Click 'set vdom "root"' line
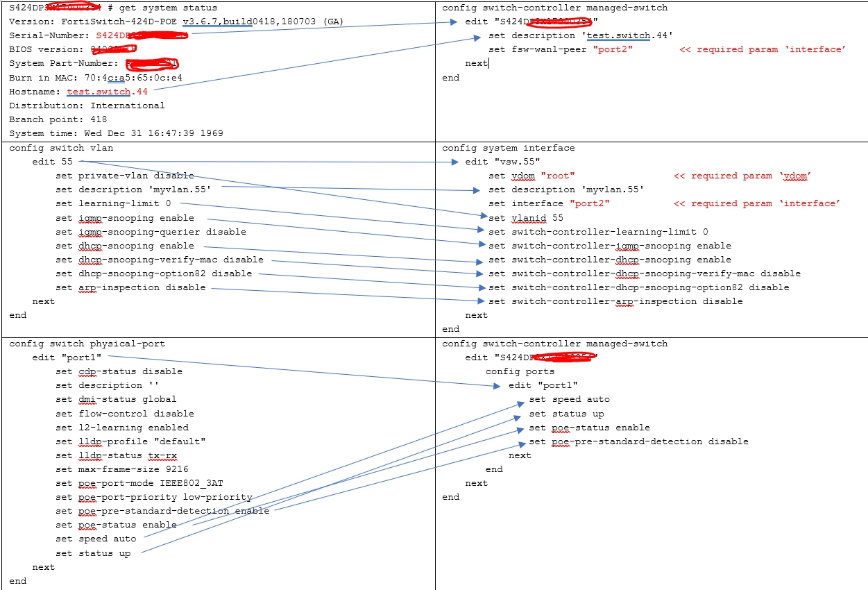 click(x=532, y=176)
